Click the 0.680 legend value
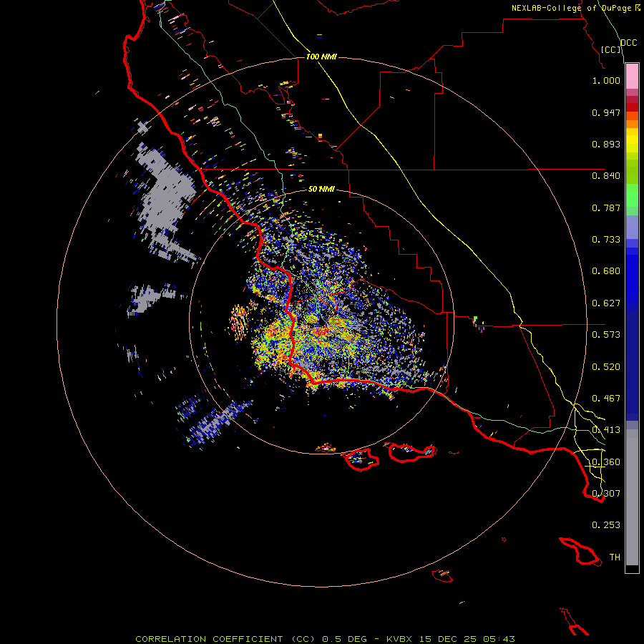Viewport: 644px width, 644px height. 606,271
